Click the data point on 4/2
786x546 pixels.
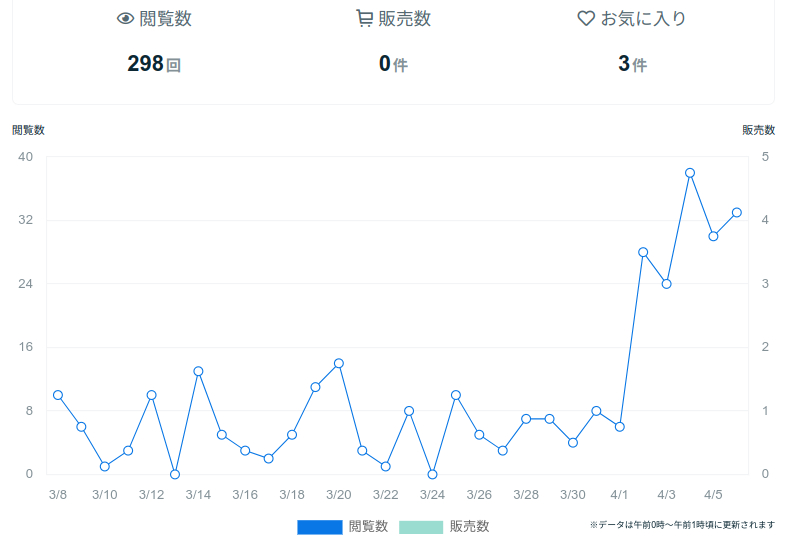(x=643, y=252)
